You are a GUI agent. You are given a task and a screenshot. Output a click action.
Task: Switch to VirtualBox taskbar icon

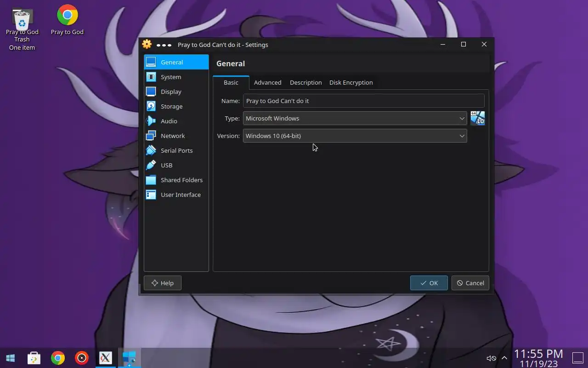130,358
